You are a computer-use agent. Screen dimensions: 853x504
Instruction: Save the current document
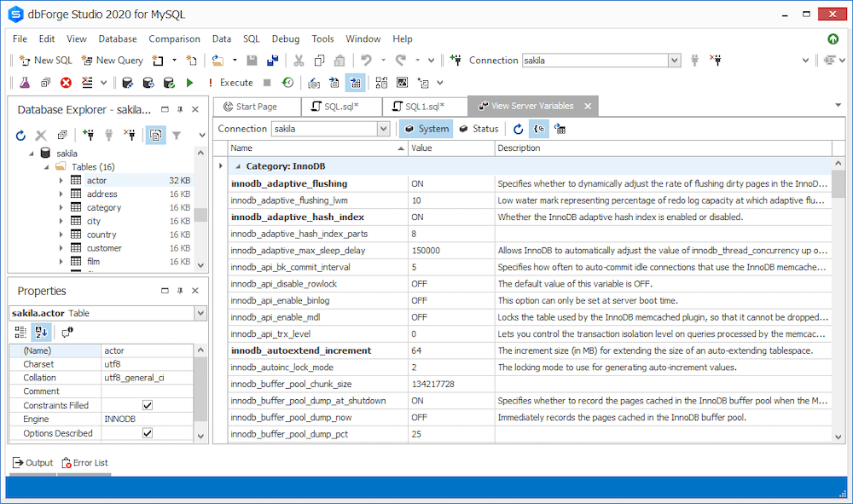(251, 60)
